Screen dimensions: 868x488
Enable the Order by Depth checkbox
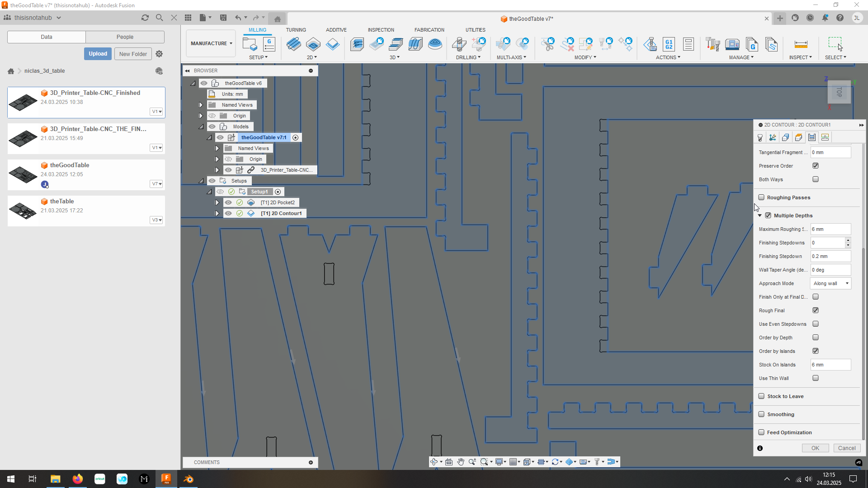coord(816,338)
